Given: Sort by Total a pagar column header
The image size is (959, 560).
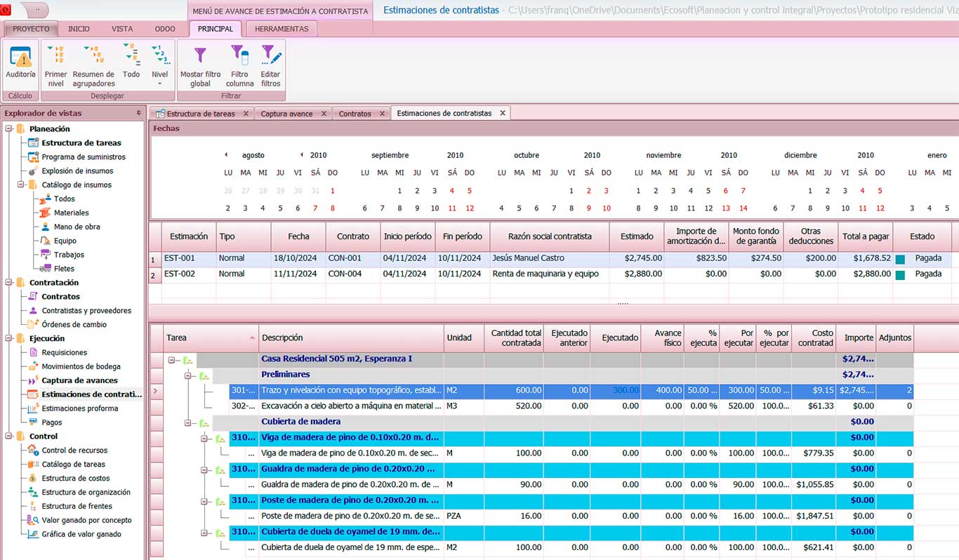Looking at the screenshot, I should click(x=866, y=236).
